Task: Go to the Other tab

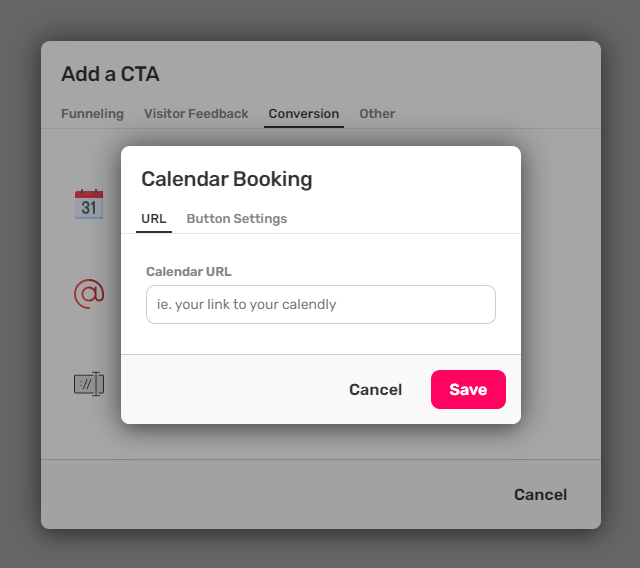Action: click(377, 114)
